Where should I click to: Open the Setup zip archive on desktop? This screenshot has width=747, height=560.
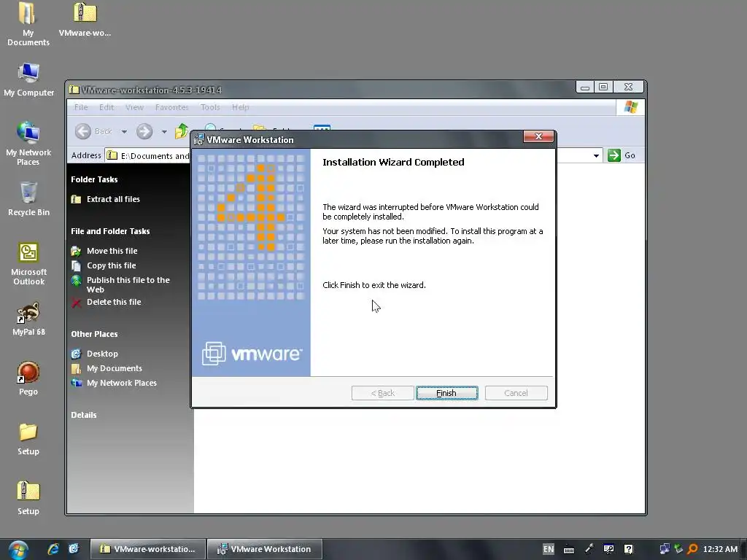coord(28,498)
